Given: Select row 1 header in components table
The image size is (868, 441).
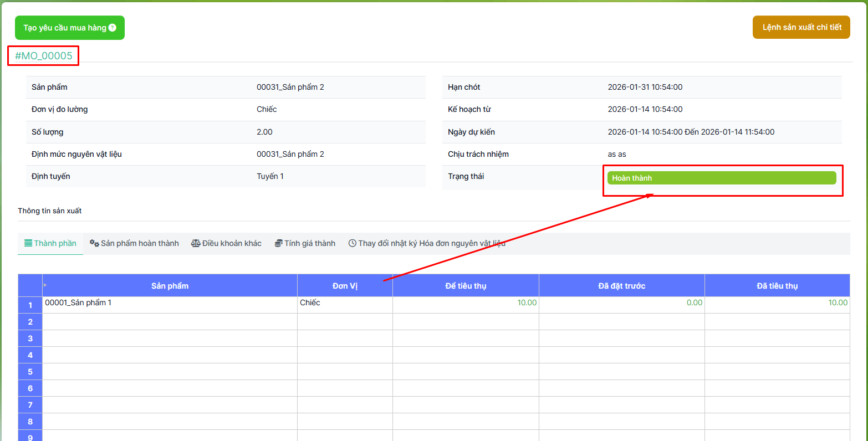Looking at the screenshot, I should click(30, 305).
